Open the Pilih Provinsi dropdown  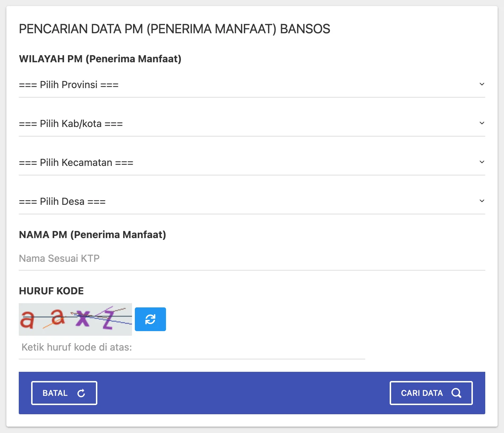pos(252,84)
